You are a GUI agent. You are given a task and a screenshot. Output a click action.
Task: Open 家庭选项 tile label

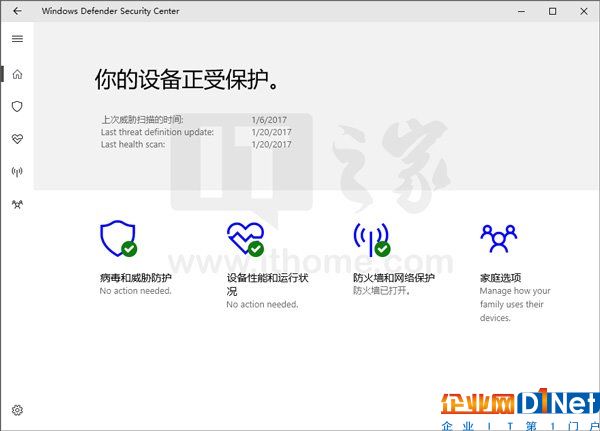pyautogui.click(x=500, y=278)
